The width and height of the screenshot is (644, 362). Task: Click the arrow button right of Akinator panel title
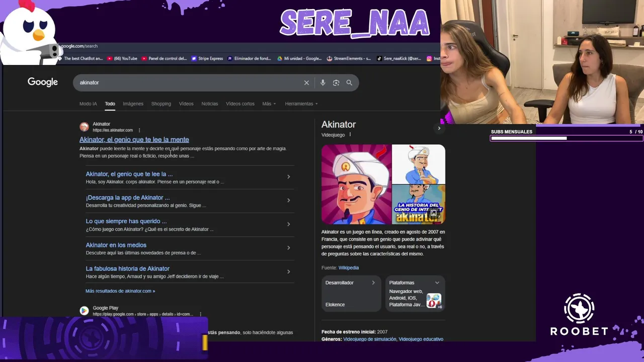coord(439,128)
